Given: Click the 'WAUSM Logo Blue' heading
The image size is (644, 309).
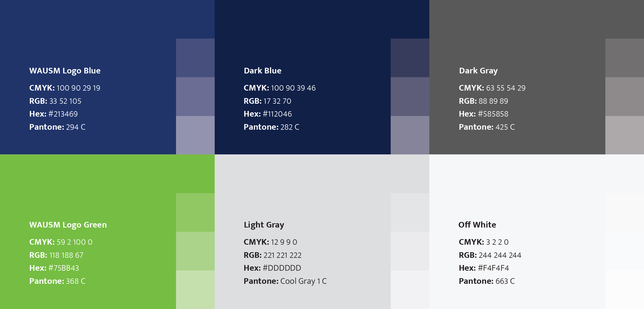Looking at the screenshot, I should [65, 71].
